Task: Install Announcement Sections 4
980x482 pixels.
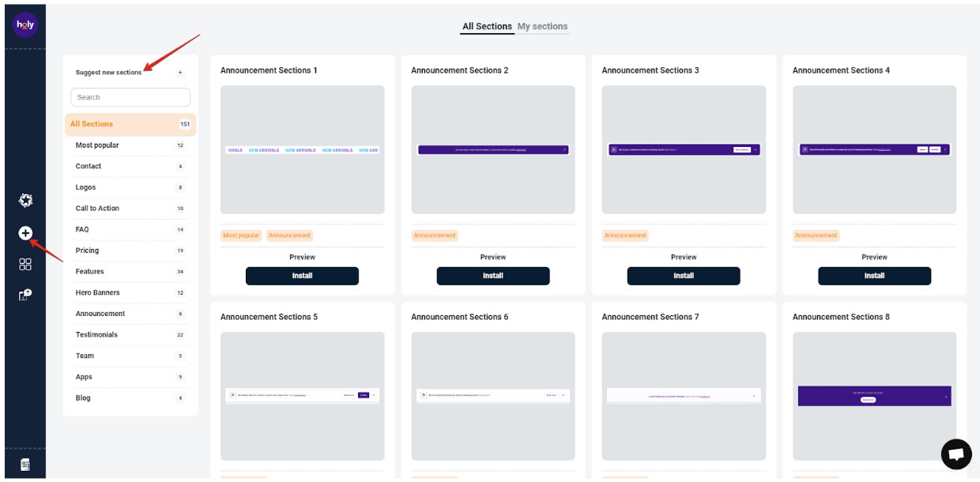Action: pyautogui.click(x=874, y=276)
